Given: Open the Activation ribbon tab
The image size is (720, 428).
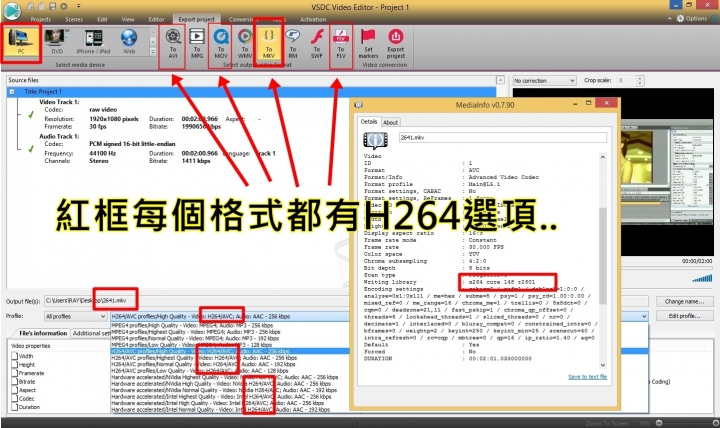Looking at the screenshot, I should pyautogui.click(x=313, y=19).
